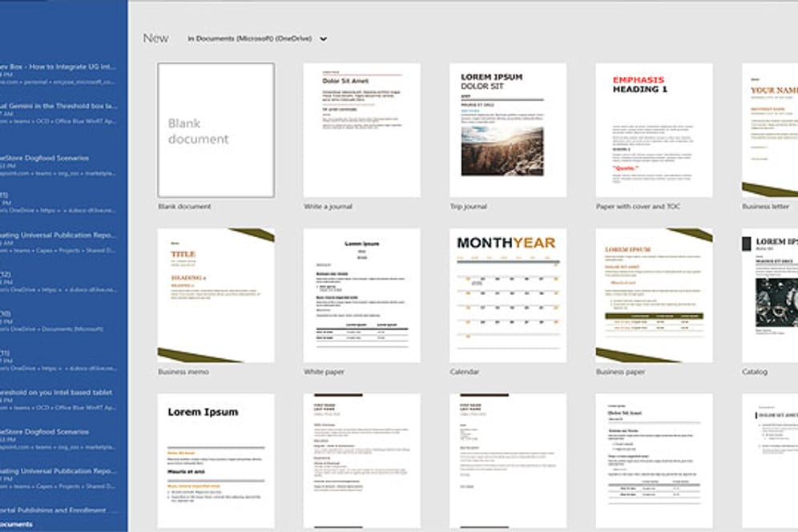
Task: Open recent file Portal Publishing and Enrollment
Action: click(x=53, y=510)
